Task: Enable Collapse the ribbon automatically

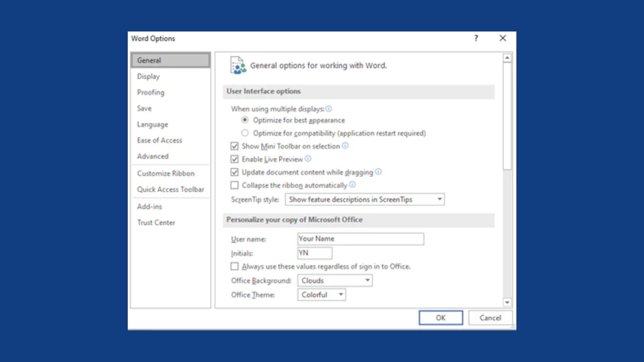Action: 234,185
